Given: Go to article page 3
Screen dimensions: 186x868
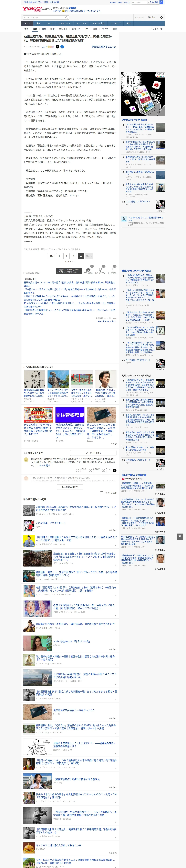Looking at the screenshot, I should 74,256.
